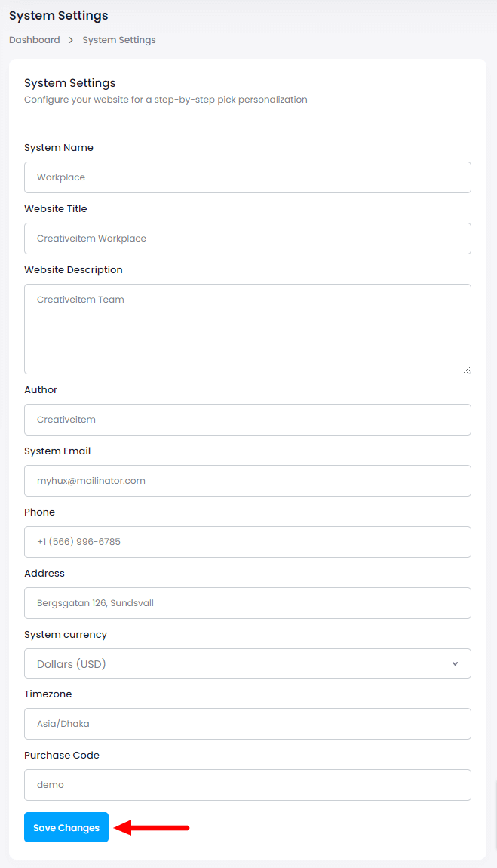Focus the System Name input containing Workplace

pos(247,177)
